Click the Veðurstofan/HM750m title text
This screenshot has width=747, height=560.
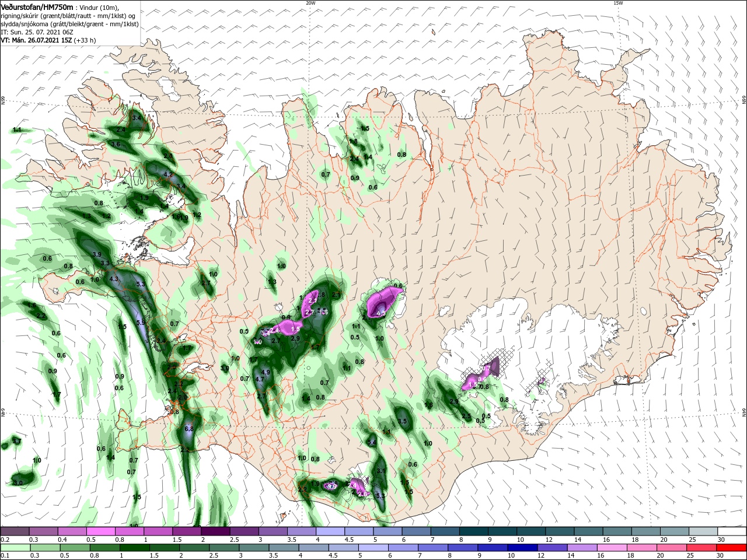[37, 6]
